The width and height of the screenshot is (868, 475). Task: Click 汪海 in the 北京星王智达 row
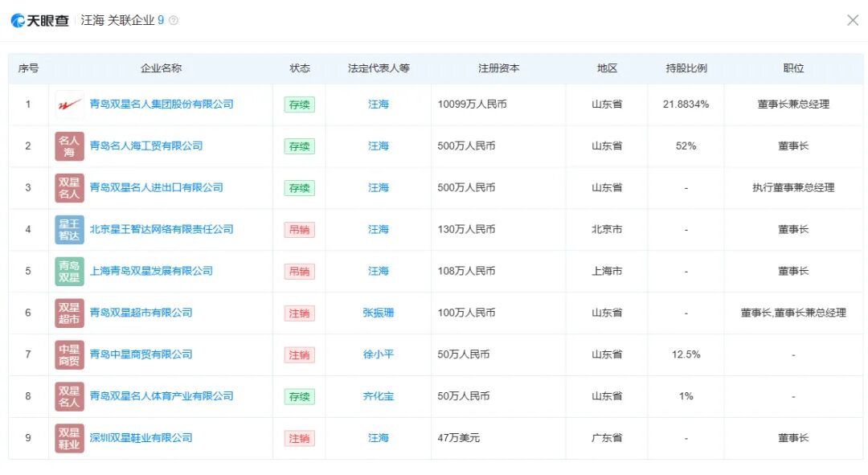tap(379, 229)
